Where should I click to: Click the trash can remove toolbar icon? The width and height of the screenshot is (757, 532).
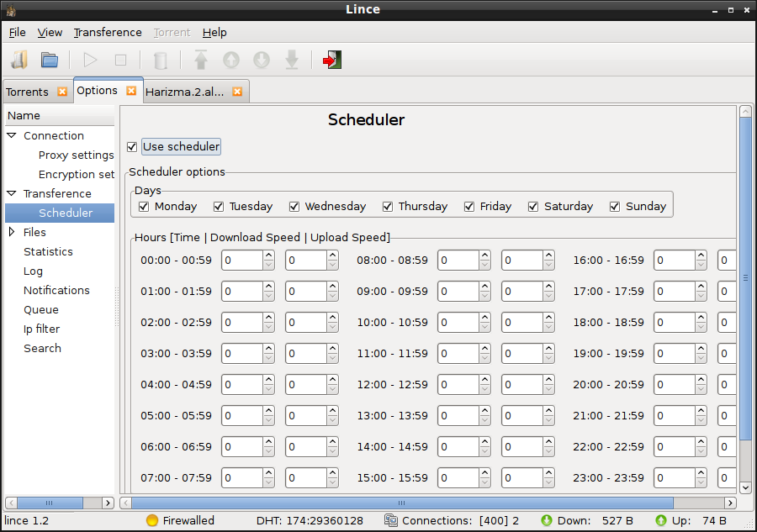coord(161,61)
